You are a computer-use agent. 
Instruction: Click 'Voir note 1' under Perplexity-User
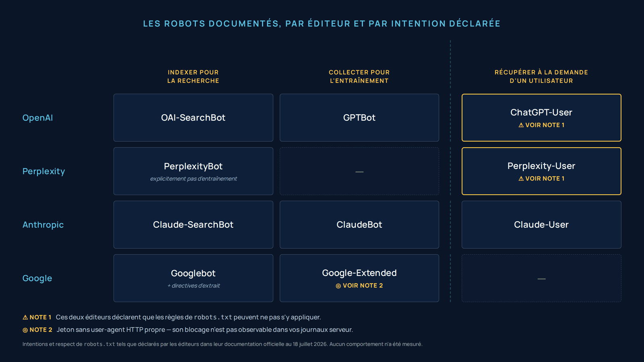click(545, 179)
